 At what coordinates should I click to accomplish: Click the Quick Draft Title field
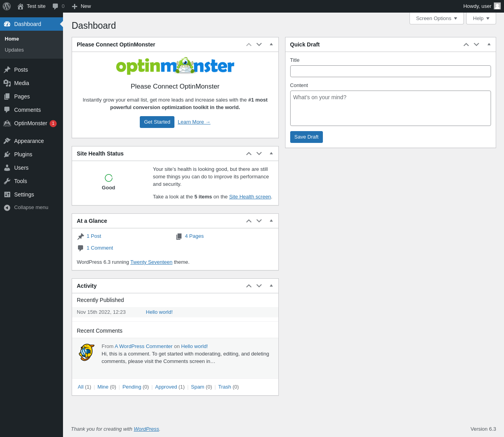coord(391,71)
